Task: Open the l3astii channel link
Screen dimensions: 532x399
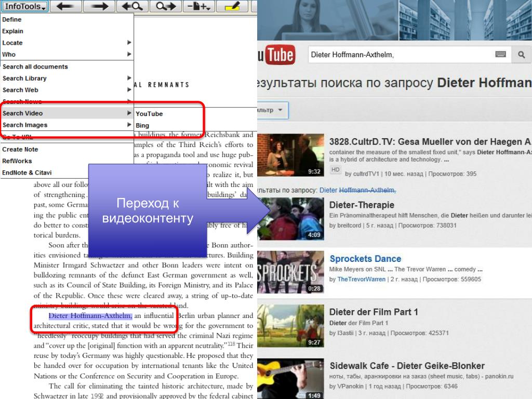Action: click(x=345, y=333)
